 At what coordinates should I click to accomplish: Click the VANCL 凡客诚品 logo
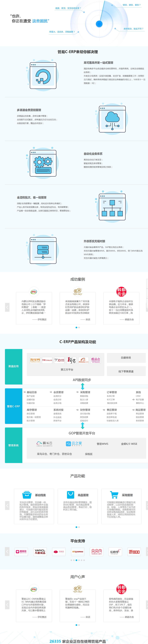point(40,552)
